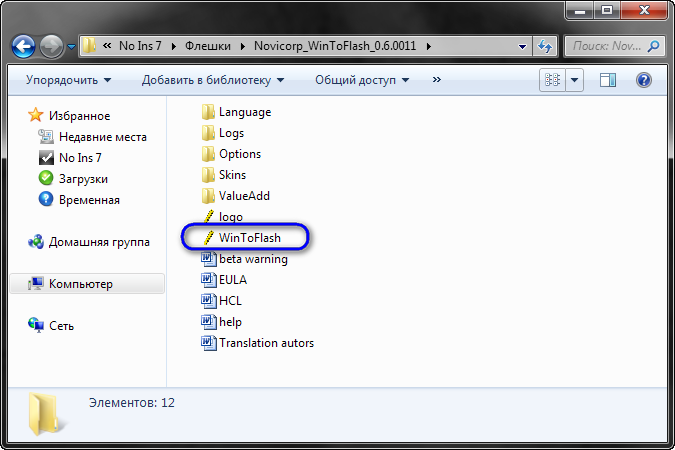Viewport: 675px width, 450px height.
Task: Click the ValueAdd folder icon
Action: pos(208,196)
